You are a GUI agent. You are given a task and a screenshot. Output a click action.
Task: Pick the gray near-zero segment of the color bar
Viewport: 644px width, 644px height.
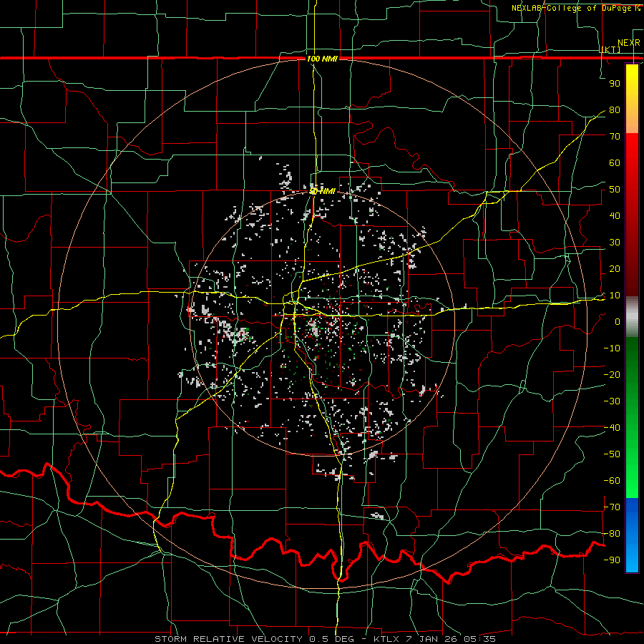(x=632, y=317)
